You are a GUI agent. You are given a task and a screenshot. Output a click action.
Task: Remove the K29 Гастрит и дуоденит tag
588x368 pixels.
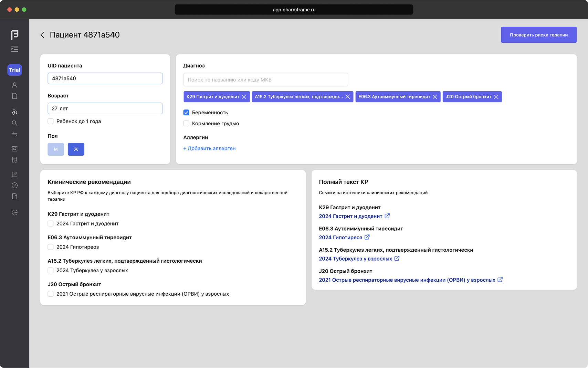244,97
